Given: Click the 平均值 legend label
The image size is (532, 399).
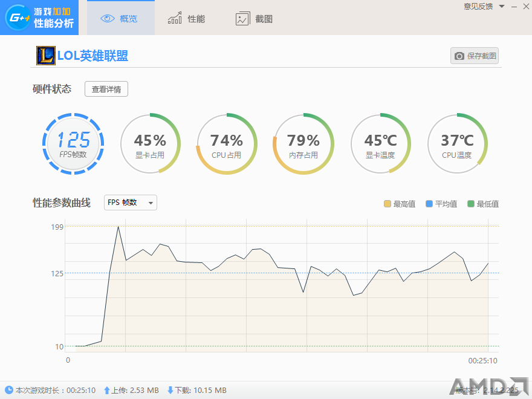Looking at the screenshot, I should coord(446,204).
